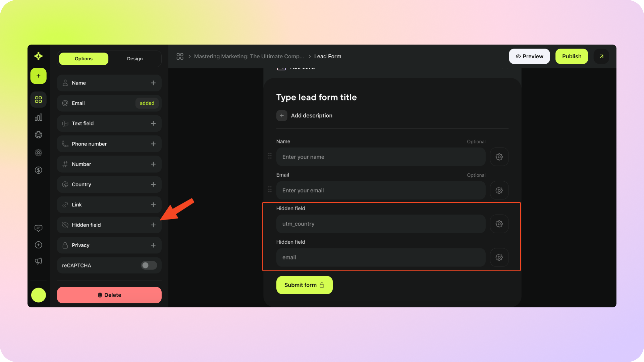Open settings gear for email hidden field
The height and width of the screenshot is (362, 644).
[x=499, y=257]
